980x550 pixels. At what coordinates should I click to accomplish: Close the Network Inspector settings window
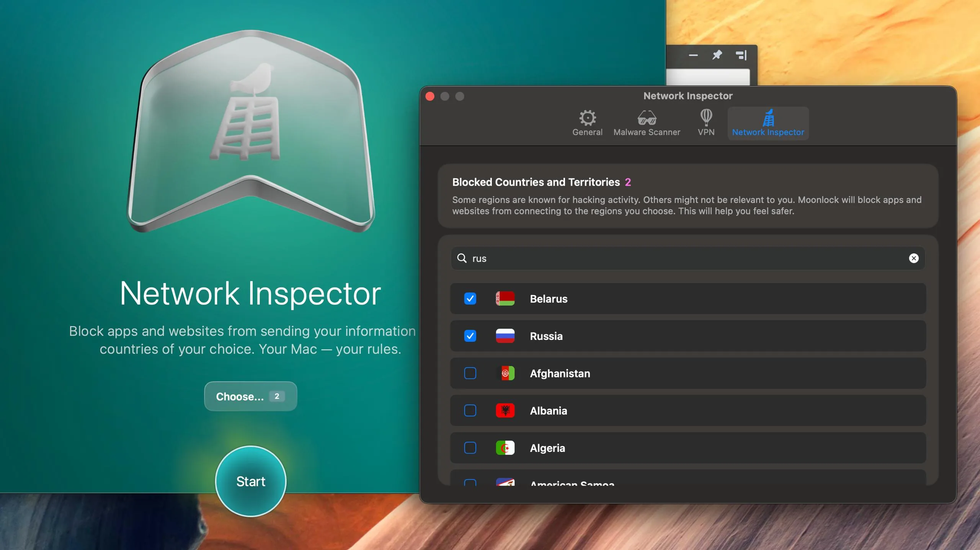pyautogui.click(x=430, y=96)
